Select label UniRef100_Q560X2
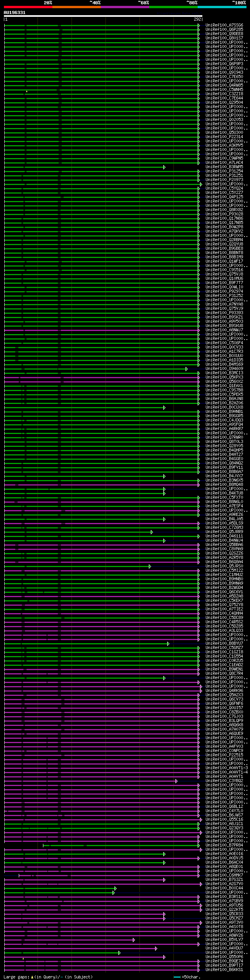The width and height of the screenshot is (250, 980). [x=224, y=382]
